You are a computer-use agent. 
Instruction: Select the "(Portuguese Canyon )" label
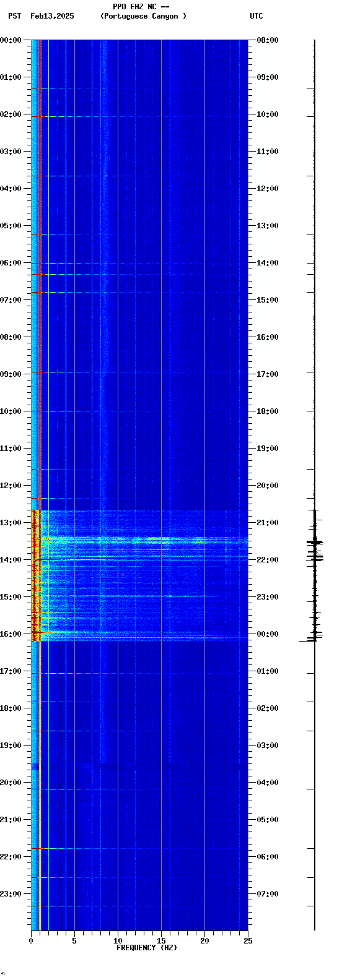click(x=143, y=16)
